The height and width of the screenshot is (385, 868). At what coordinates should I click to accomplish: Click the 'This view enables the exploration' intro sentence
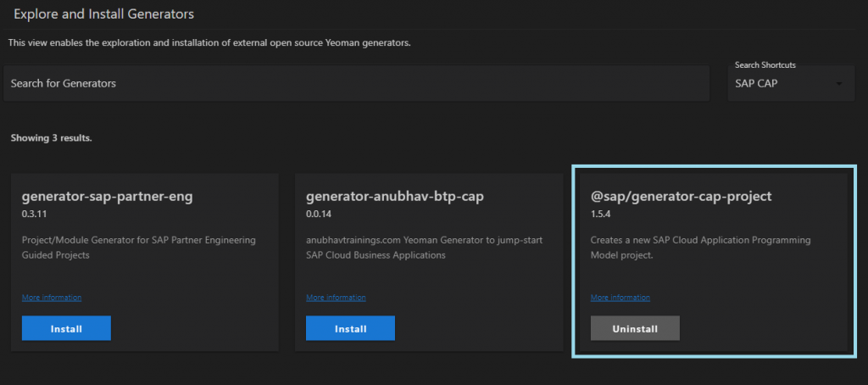tap(209, 42)
